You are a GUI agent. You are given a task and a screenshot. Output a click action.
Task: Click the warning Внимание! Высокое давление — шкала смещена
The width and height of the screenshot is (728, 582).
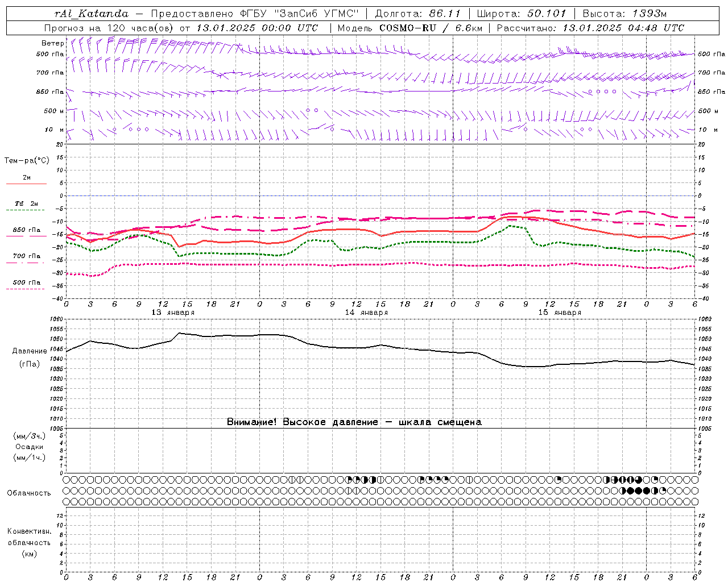pos(354,422)
